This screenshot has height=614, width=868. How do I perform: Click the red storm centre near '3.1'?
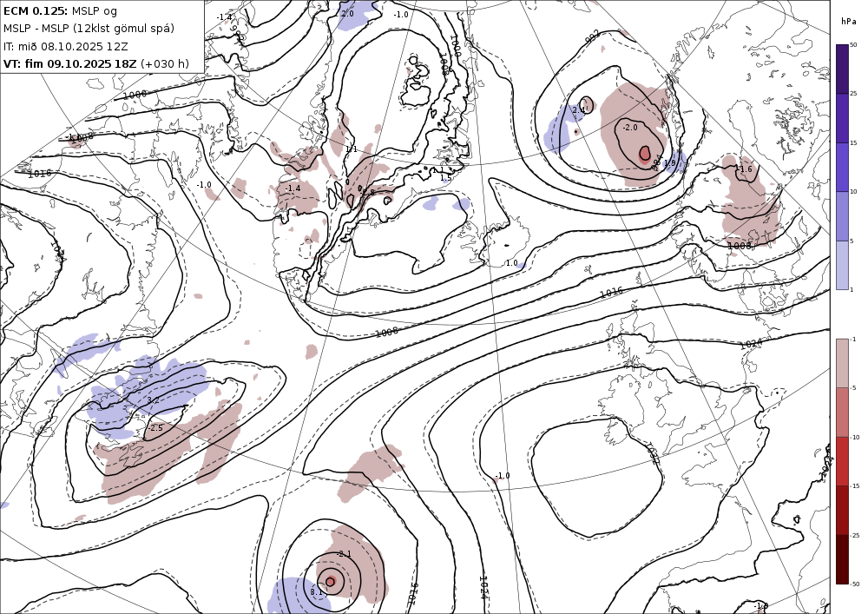point(331,581)
